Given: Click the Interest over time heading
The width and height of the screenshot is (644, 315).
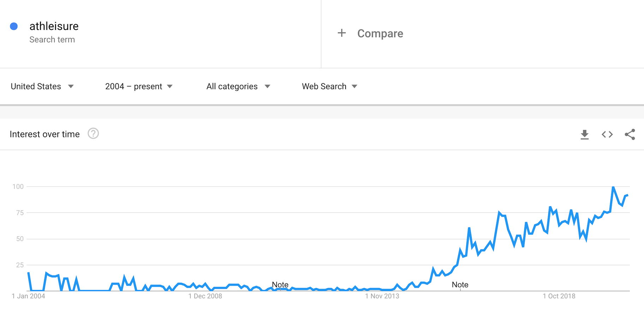Looking at the screenshot, I should pyautogui.click(x=45, y=134).
